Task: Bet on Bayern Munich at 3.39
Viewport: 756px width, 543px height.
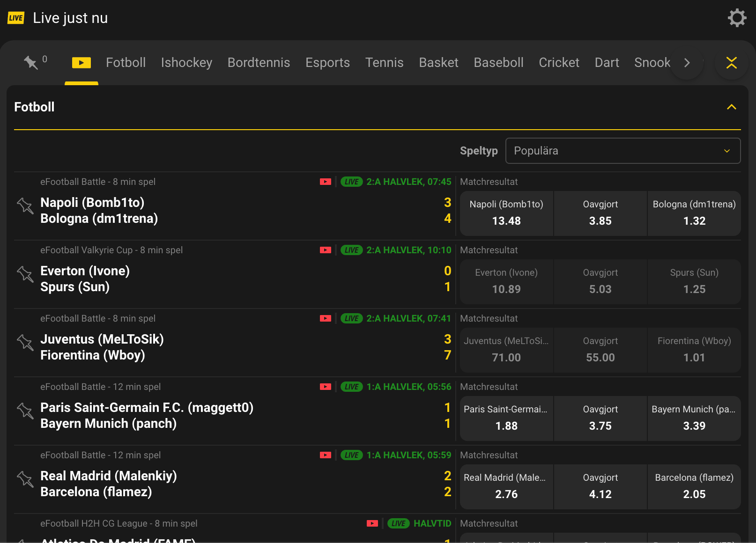Action: (694, 418)
